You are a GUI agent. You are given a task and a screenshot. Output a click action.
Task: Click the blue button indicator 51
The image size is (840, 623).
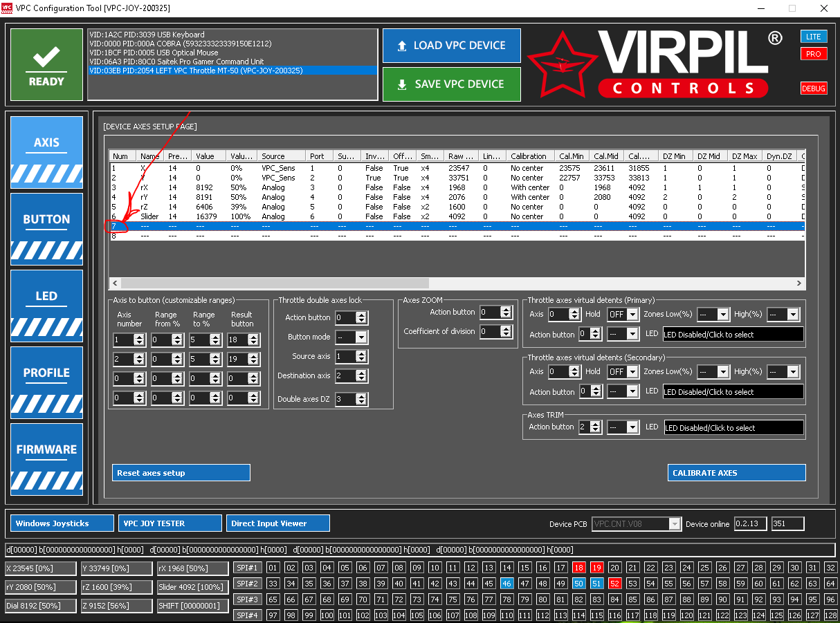point(597,583)
